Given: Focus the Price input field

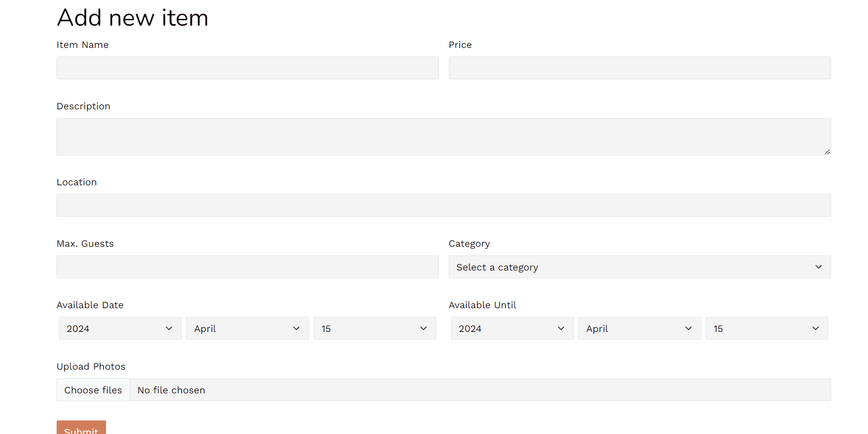Looking at the screenshot, I should 640,68.
